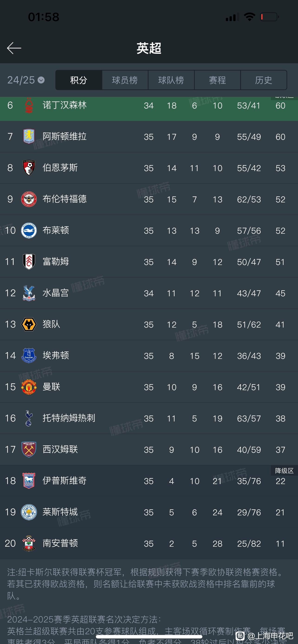Open the 历史 tab
The image size is (298, 644).
pyautogui.click(x=264, y=80)
